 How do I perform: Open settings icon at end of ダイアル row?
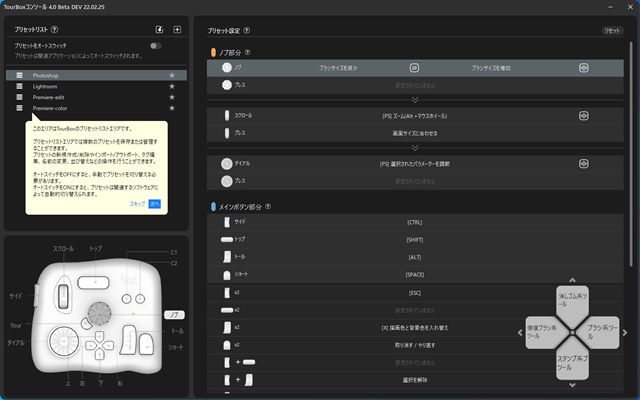(584, 164)
